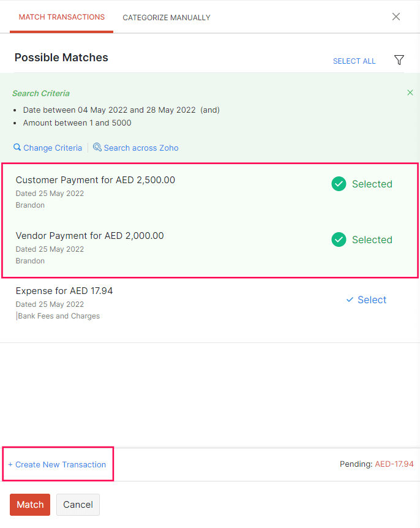420x528 pixels.
Task: Open filter options via the funnel icon
Action: point(399,60)
